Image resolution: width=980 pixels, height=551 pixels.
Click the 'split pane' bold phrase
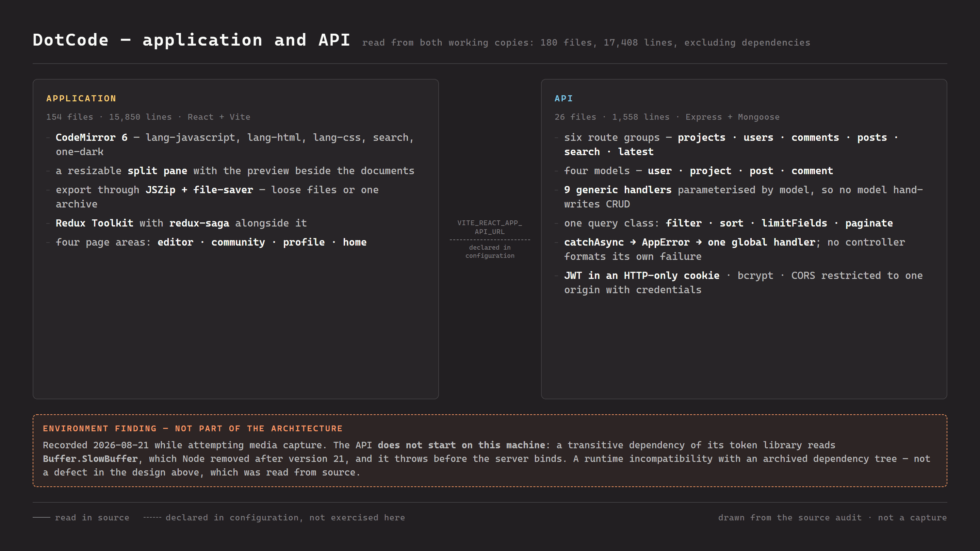point(157,171)
